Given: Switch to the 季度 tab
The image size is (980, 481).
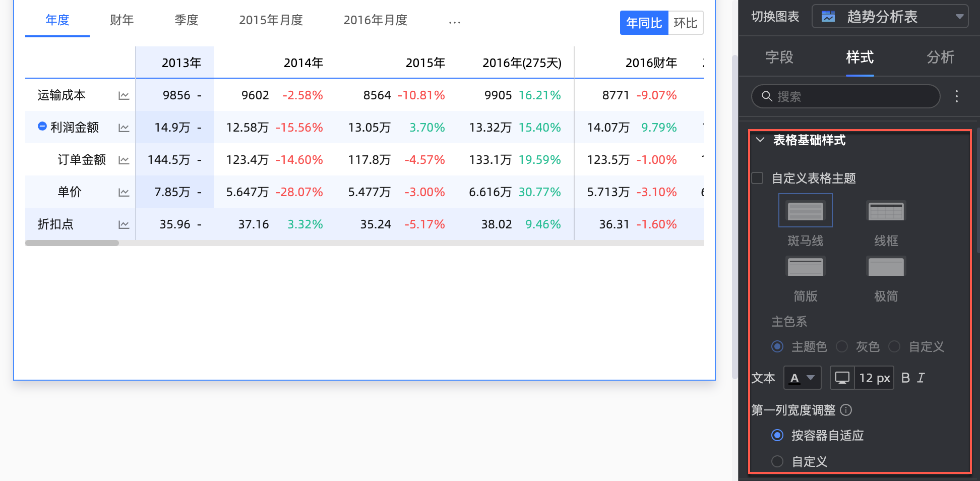Looking at the screenshot, I should [x=187, y=20].
